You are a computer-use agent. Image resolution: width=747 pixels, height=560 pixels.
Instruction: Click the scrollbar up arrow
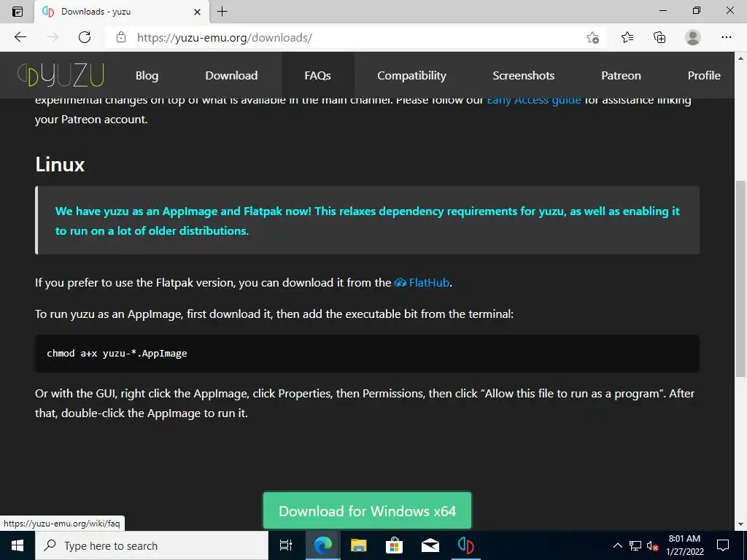click(x=741, y=58)
